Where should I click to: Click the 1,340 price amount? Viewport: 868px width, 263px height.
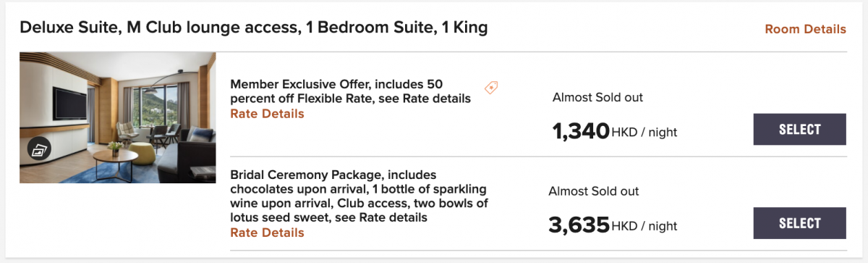click(x=581, y=131)
